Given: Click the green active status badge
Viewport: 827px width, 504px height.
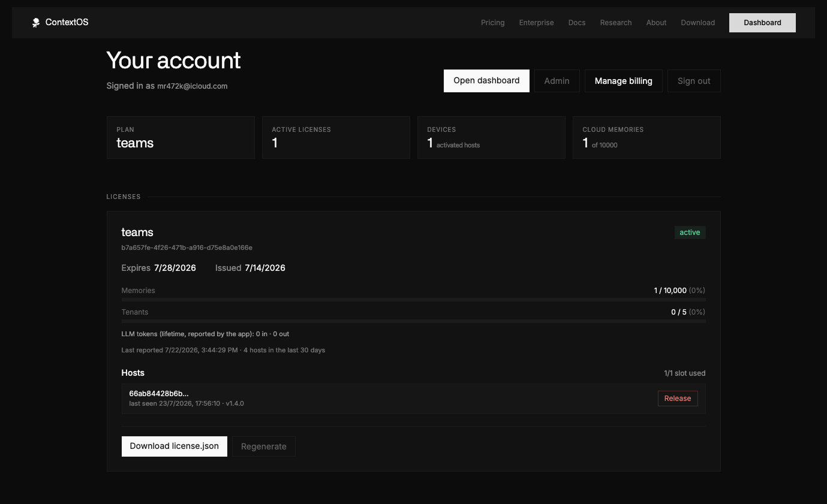Looking at the screenshot, I should [690, 233].
